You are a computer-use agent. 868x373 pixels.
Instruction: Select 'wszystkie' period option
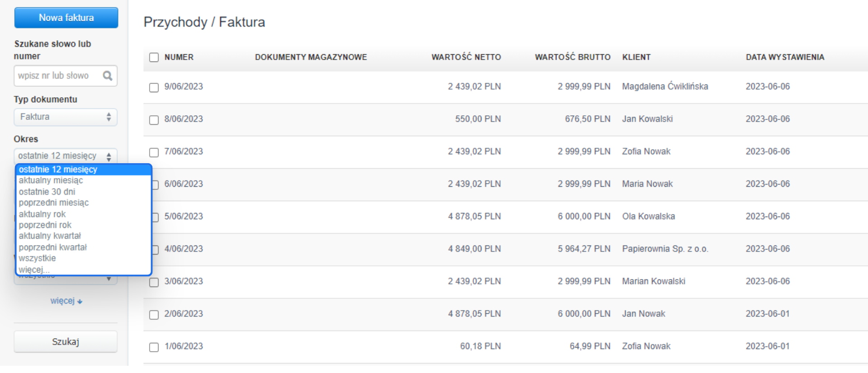pos(38,259)
